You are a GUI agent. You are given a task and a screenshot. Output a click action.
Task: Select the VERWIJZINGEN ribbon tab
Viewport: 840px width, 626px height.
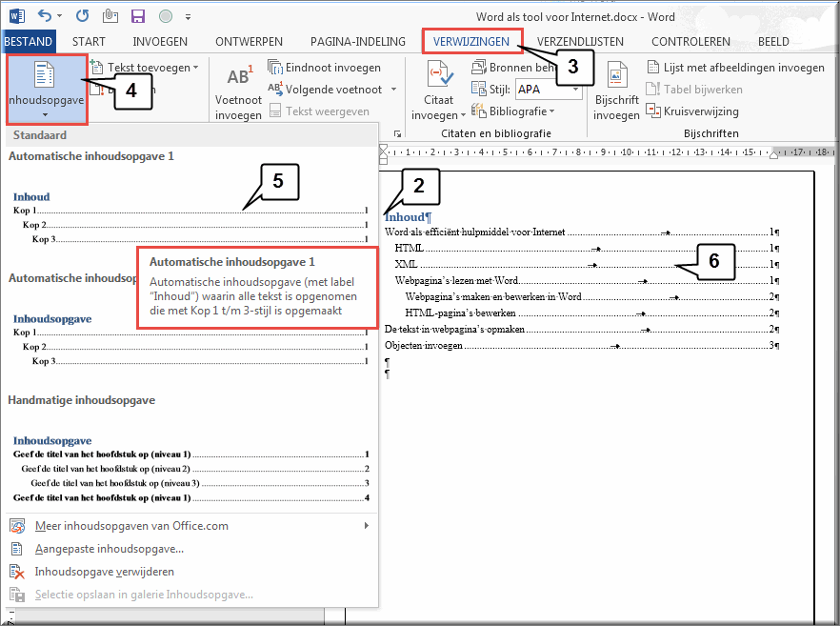tap(471, 41)
